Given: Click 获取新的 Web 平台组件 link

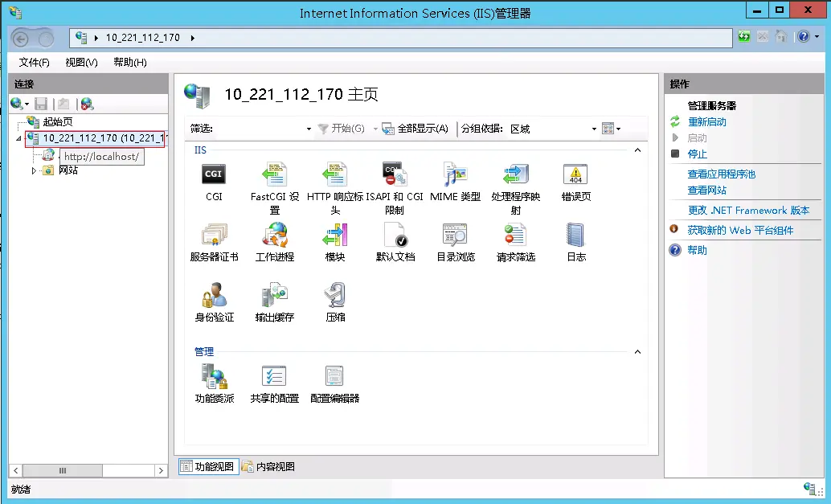Looking at the screenshot, I should 740,230.
